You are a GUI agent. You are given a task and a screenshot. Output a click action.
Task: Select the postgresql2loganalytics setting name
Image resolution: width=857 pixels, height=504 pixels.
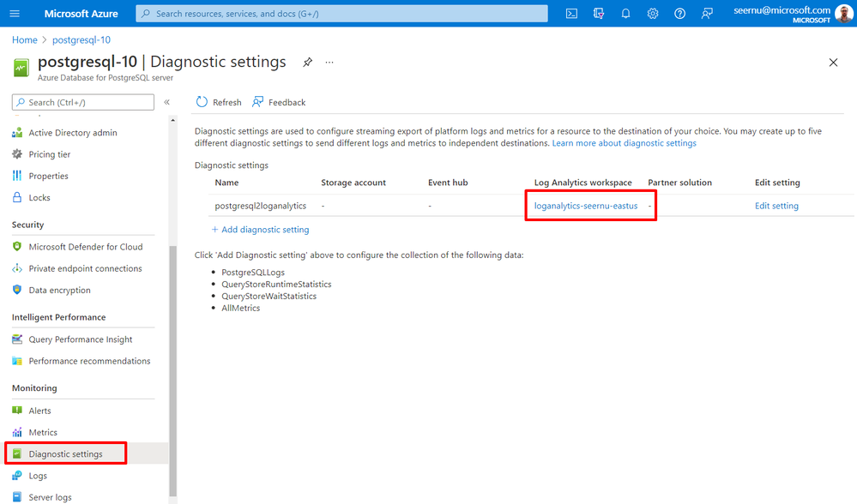pos(260,206)
